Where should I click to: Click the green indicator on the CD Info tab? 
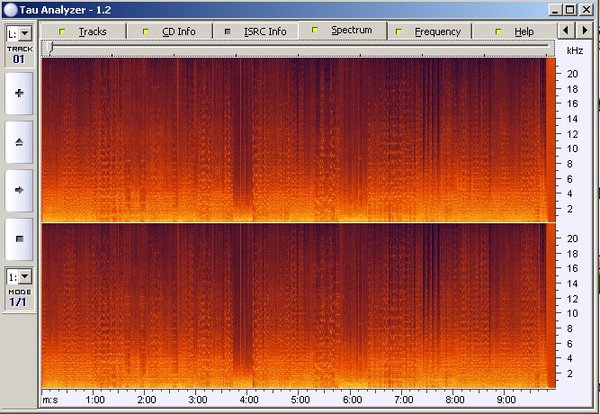pos(145,31)
